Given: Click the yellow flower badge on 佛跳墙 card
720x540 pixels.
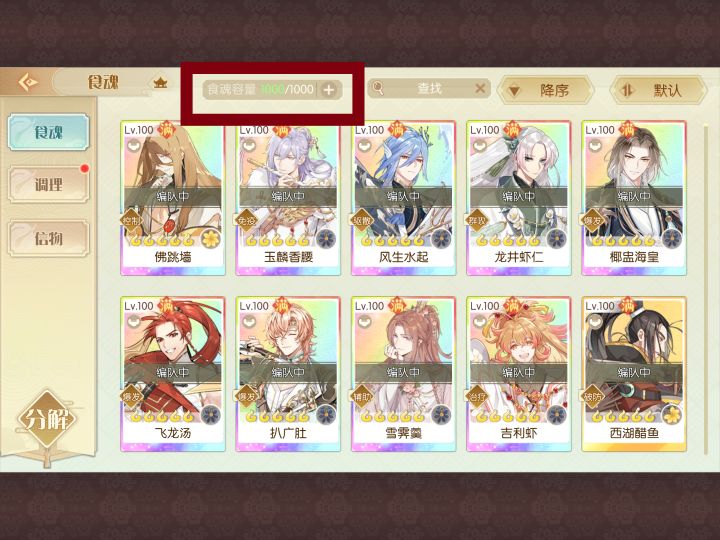Looking at the screenshot, I should pyautogui.click(x=211, y=239).
